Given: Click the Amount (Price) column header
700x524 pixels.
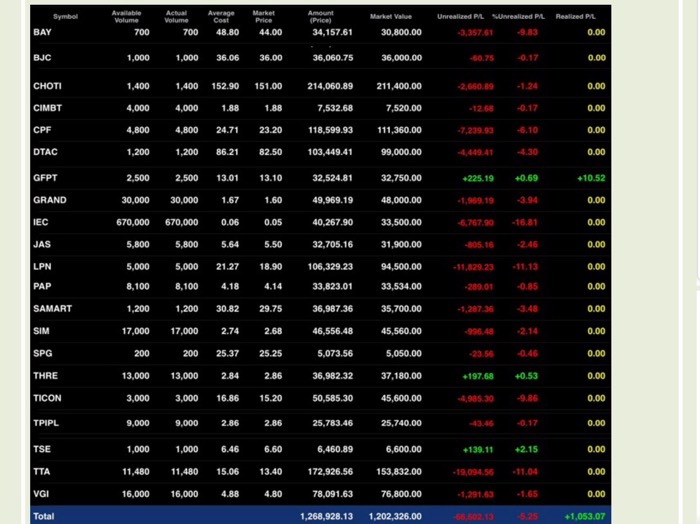Looking at the screenshot, I should pos(321,17).
